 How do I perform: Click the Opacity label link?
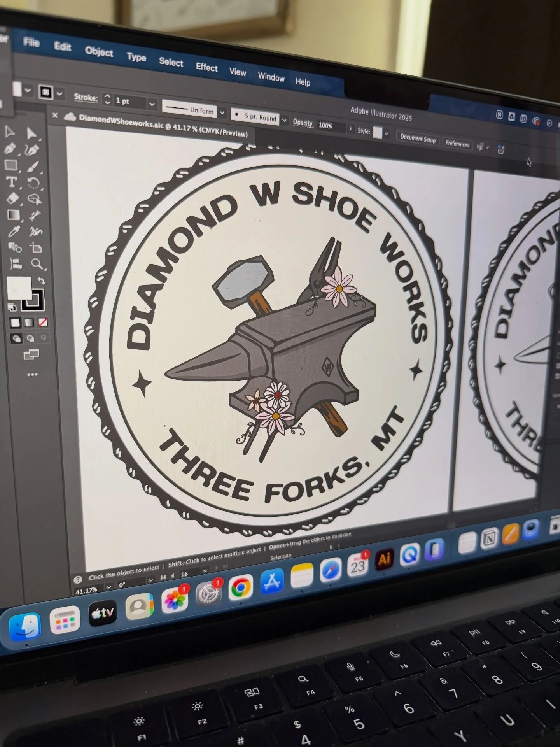pyautogui.click(x=303, y=123)
